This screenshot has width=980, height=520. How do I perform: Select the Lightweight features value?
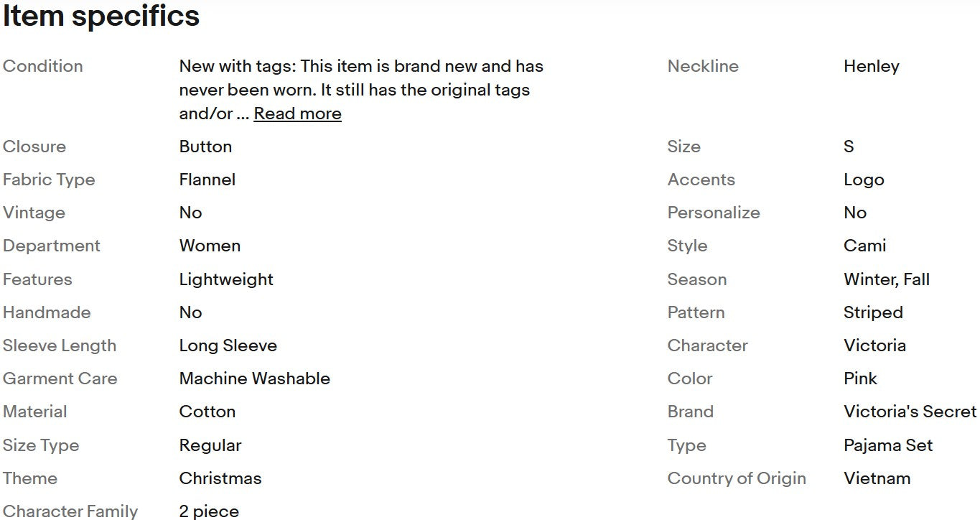click(x=226, y=279)
